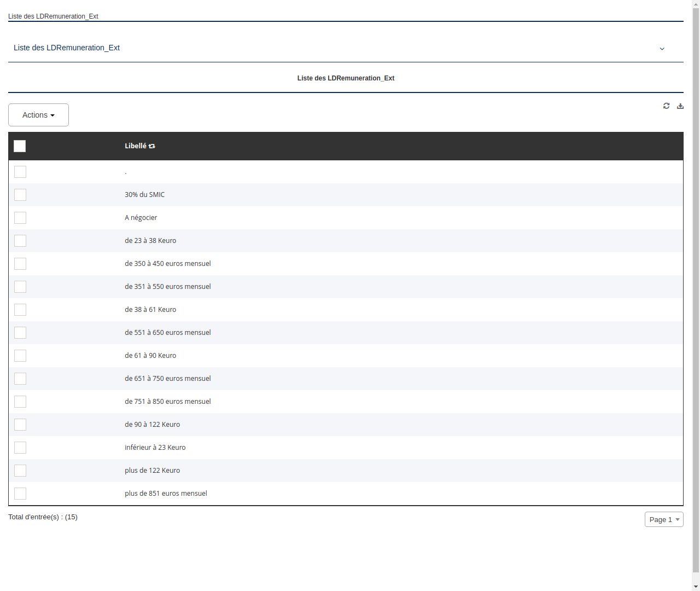Check the select-all checkbox in the table header
The image size is (700, 591).
tap(20, 146)
